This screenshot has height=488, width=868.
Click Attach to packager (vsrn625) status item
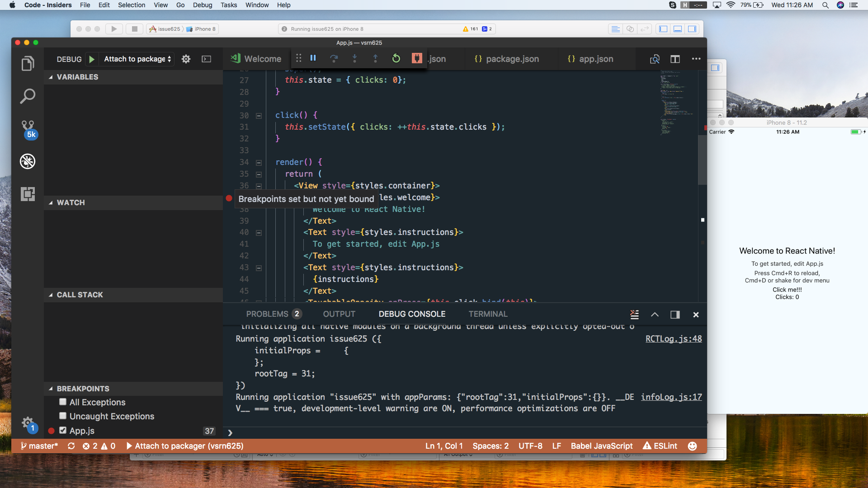(x=185, y=446)
